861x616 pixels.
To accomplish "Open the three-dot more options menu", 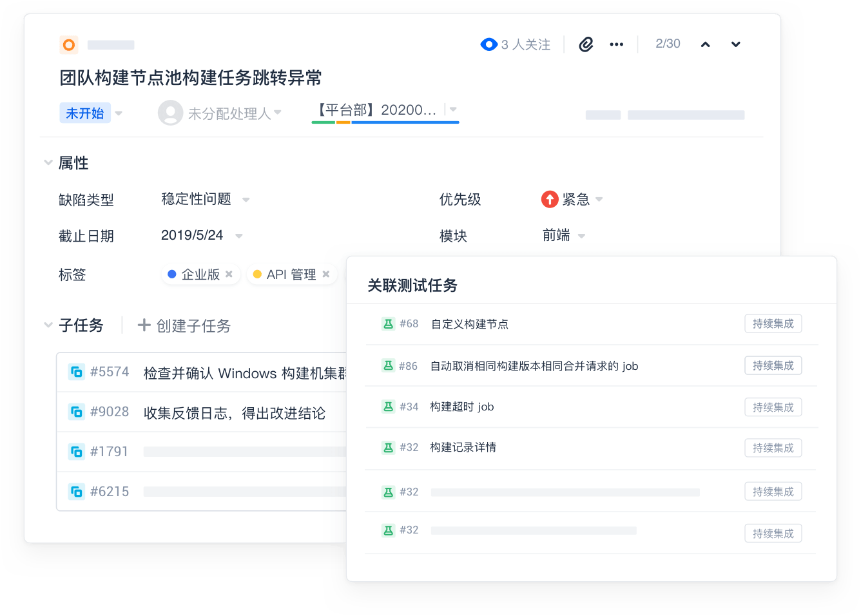I will point(617,44).
